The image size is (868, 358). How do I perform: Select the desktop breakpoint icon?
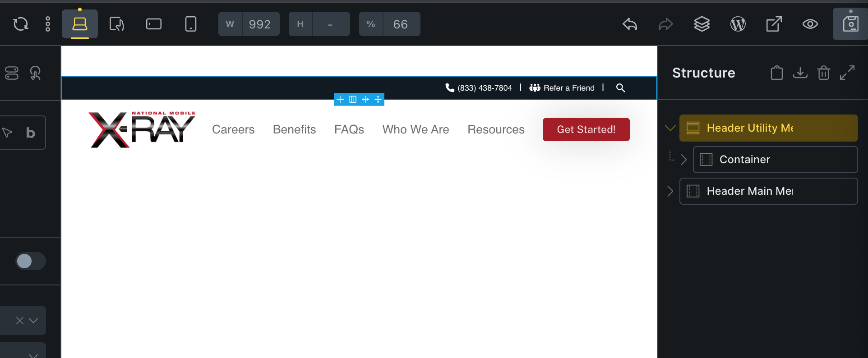[x=80, y=24]
